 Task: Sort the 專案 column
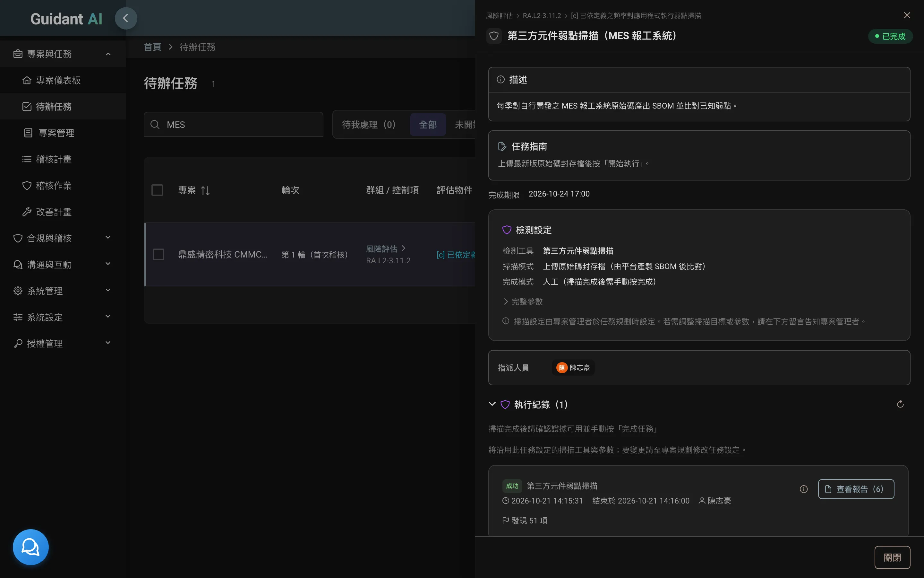coord(205,190)
